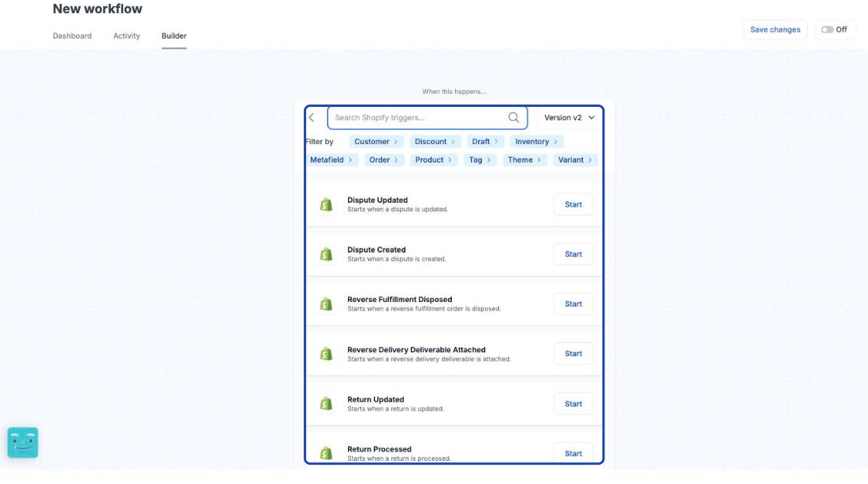Image resolution: width=868 pixels, height=484 pixels.
Task: Switch to the Activity tab
Action: 127,36
